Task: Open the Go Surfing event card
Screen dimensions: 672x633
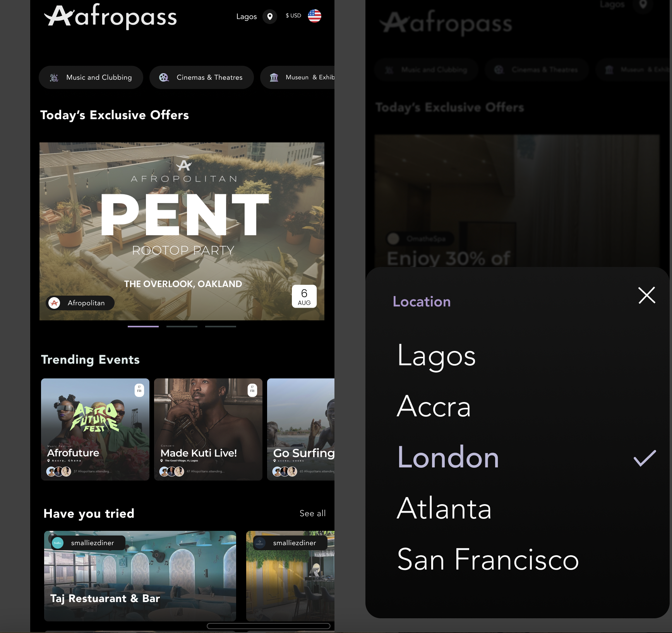Action: click(x=301, y=429)
